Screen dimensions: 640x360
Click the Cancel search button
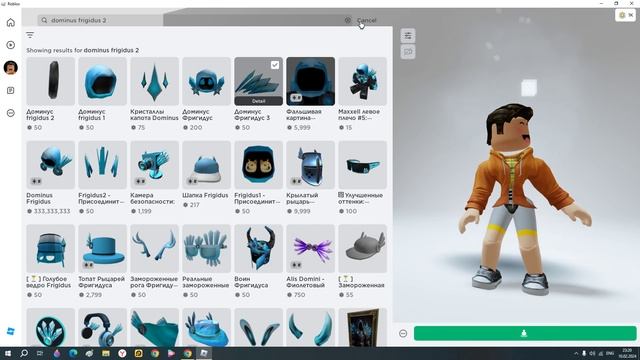point(366,20)
